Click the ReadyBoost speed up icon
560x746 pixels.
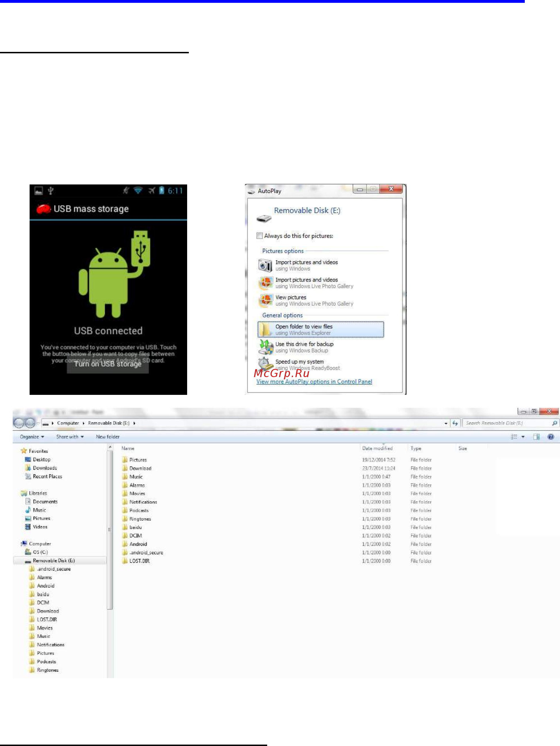tap(266, 364)
